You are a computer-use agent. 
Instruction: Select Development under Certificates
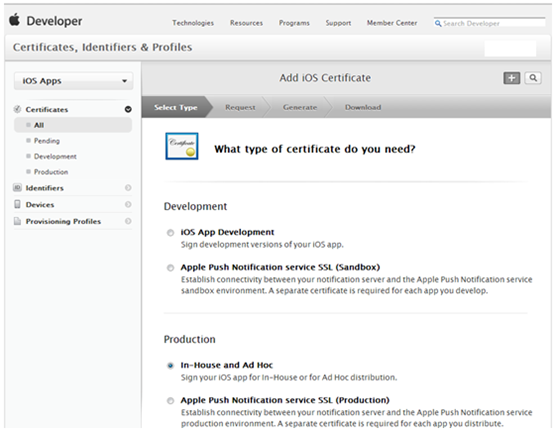point(55,156)
